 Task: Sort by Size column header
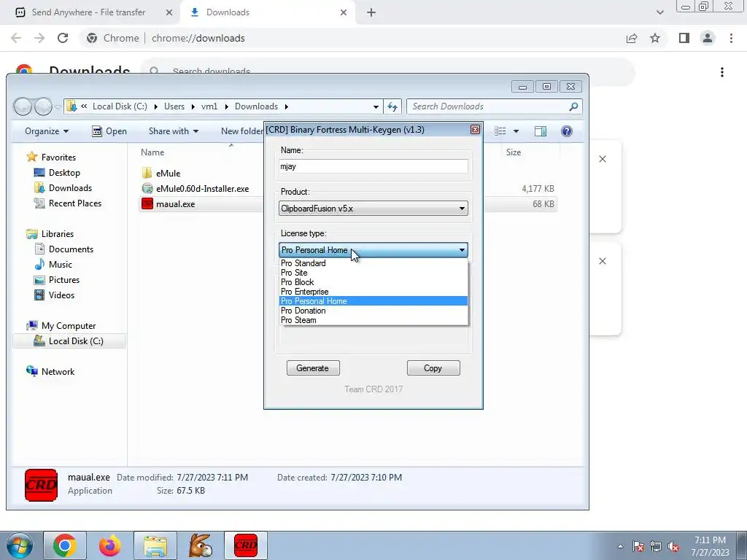[513, 152]
